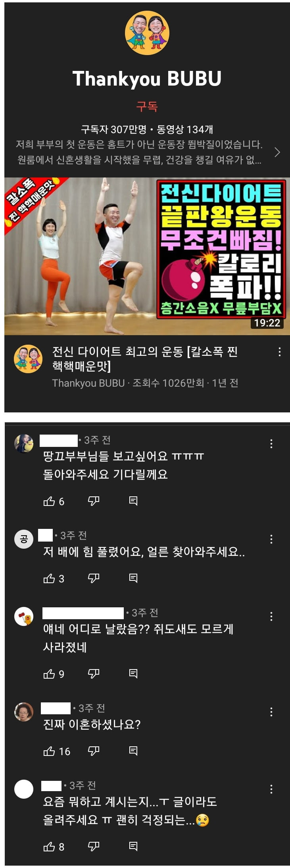
Task: Dislike the '요즘 뭐하고 계시는지' comment
Action: [x=93, y=846]
